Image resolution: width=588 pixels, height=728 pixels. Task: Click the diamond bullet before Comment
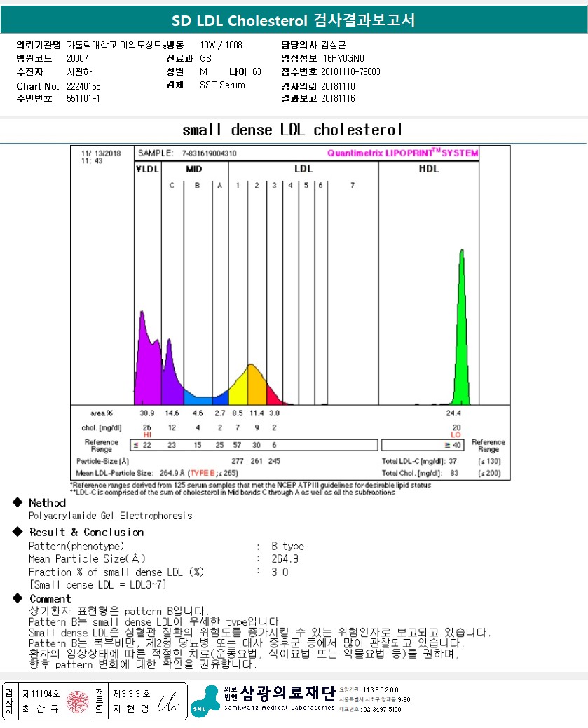pos(18,598)
